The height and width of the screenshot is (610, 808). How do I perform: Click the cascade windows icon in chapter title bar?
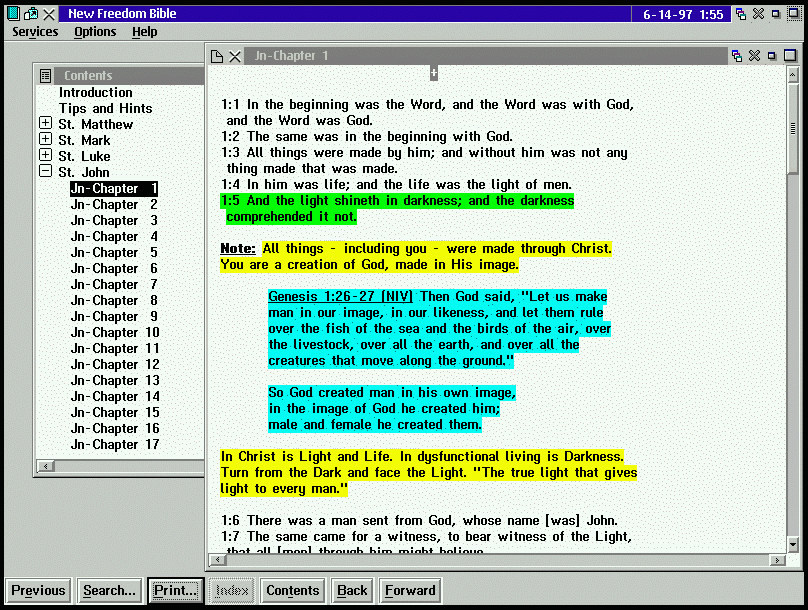pos(737,56)
